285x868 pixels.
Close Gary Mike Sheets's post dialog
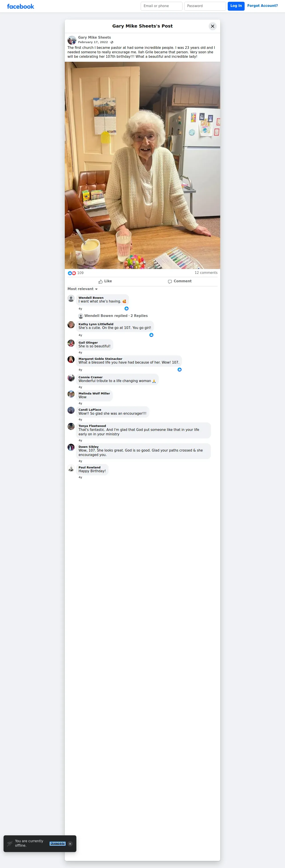tap(213, 26)
